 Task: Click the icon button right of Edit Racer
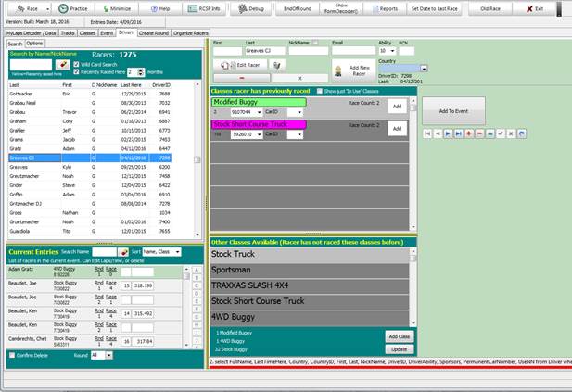pos(277,65)
